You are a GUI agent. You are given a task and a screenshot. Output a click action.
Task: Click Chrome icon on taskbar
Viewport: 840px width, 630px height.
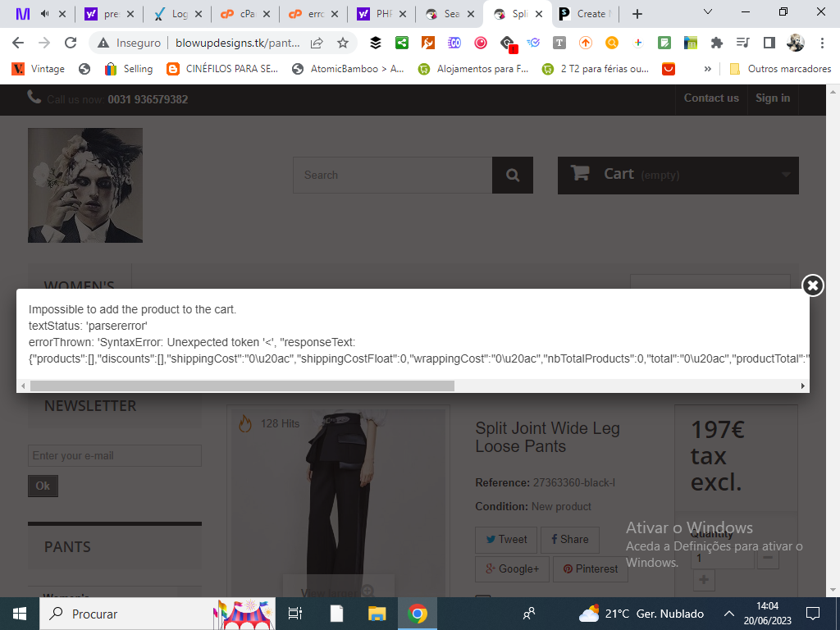[x=418, y=614]
